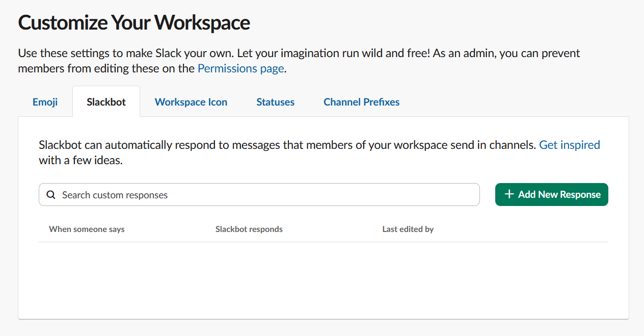Select the Slackbot tab
The width and height of the screenshot is (644, 336).
click(x=106, y=102)
